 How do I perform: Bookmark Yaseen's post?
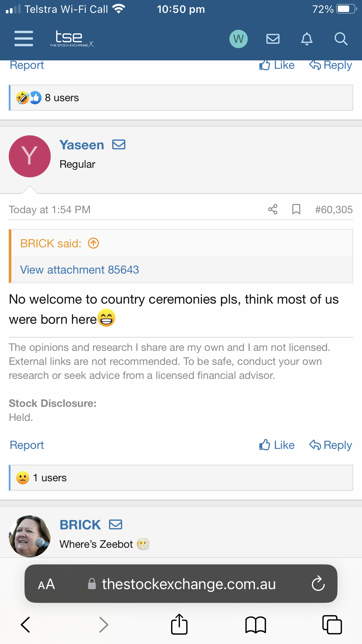point(296,209)
